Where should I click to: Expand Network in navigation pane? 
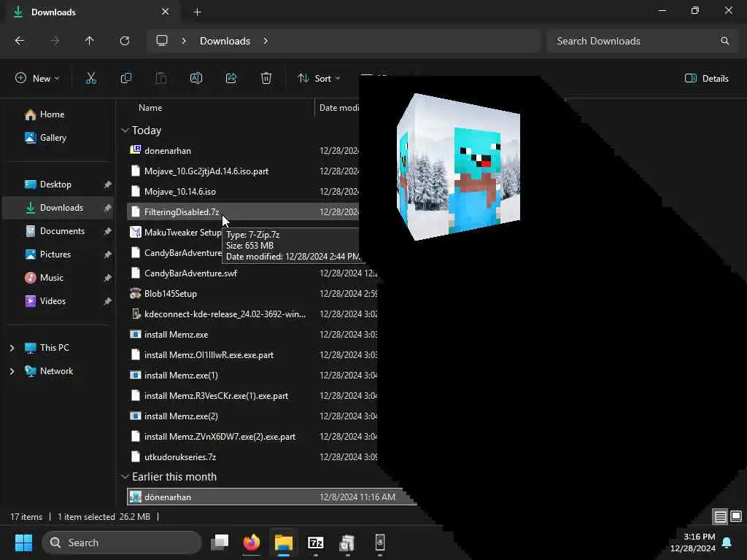[x=12, y=371]
